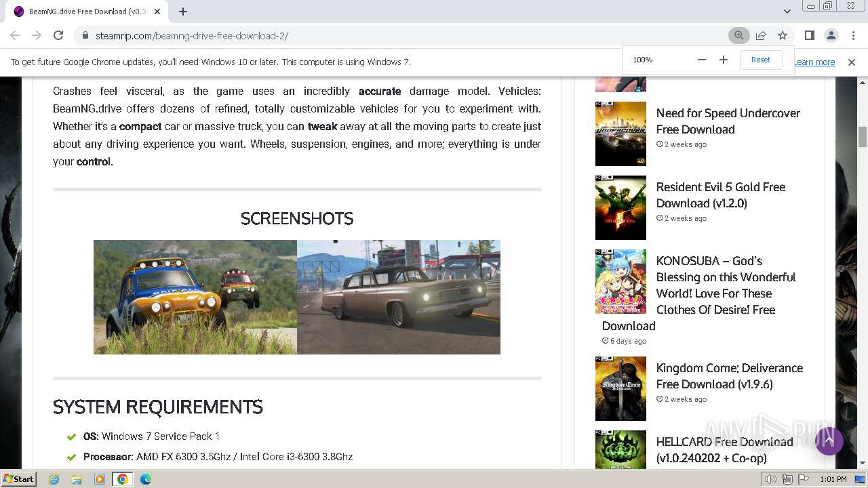This screenshot has height=488, width=868.
Task: Open Resident Evil 5 Gold Free Download
Action: pyautogui.click(x=720, y=195)
